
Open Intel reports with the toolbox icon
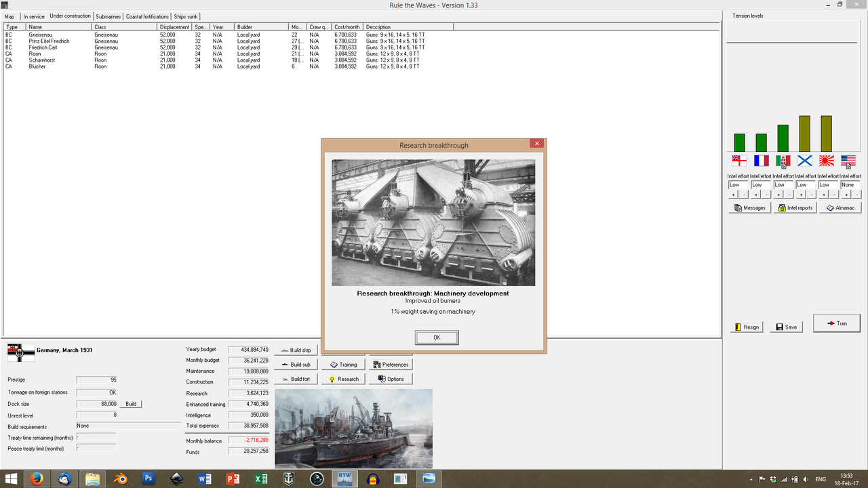794,207
